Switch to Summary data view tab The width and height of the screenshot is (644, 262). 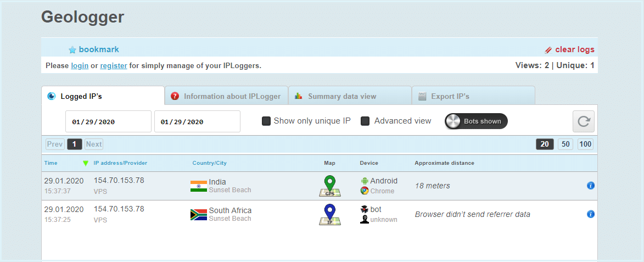click(350, 96)
